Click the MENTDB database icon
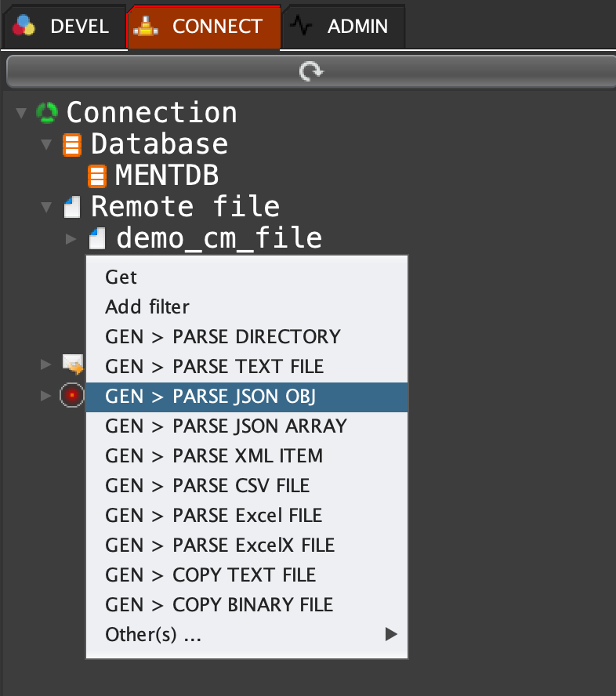This screenshot has width=616, height=696. click(97, 176)
